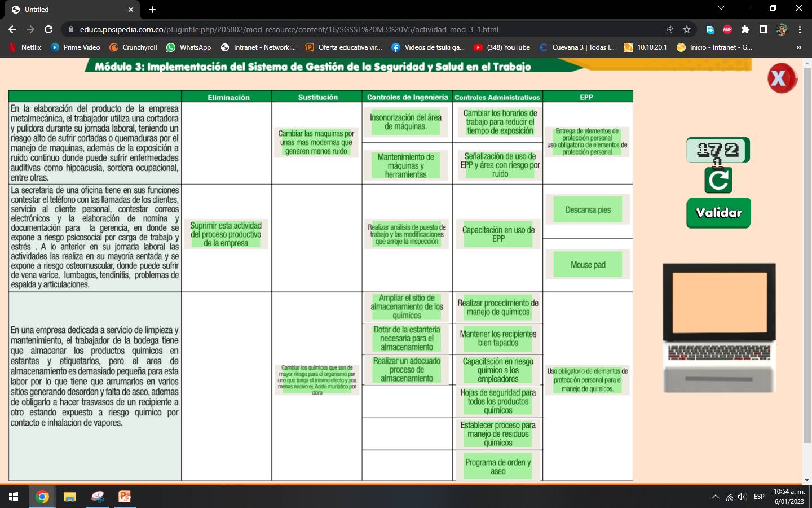Reload the page with the refresh icon

[48, 29]
